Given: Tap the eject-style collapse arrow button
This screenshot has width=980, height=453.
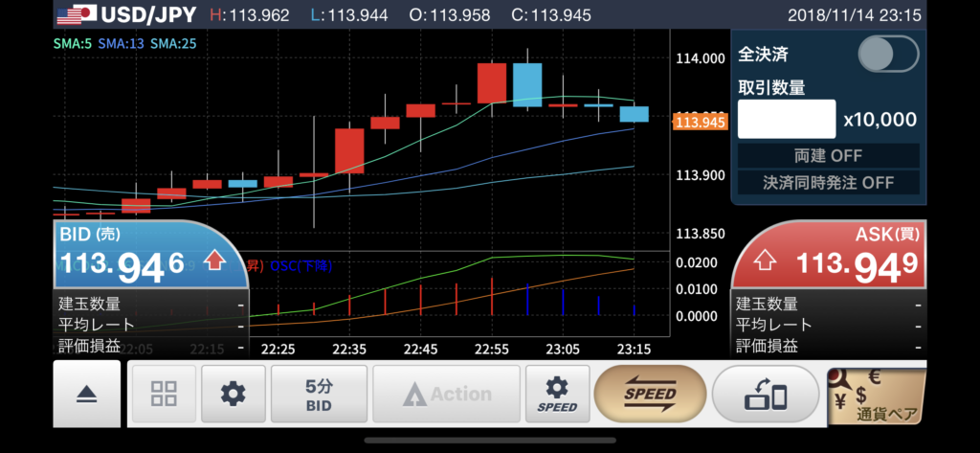Looking at the screenshot, I should tap(86, 394).
